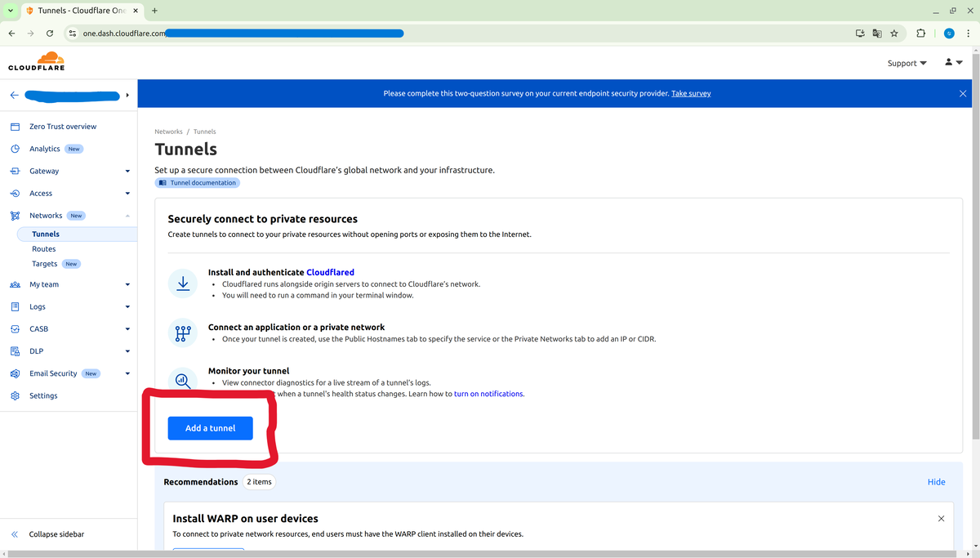The height and width of the screenshot is (558, 980).
Task: Reload the page with browser refresh icon
Action: [x=50, y=33]
